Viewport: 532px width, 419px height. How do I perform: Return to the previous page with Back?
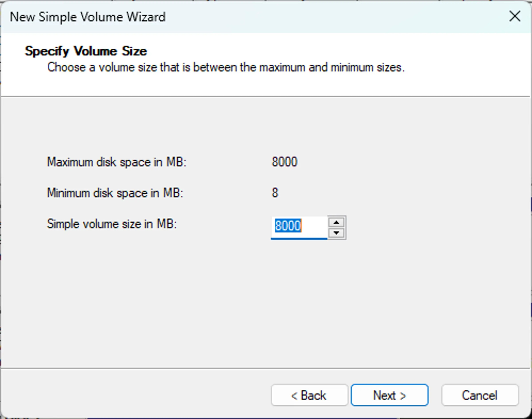(x=309, y=395)
